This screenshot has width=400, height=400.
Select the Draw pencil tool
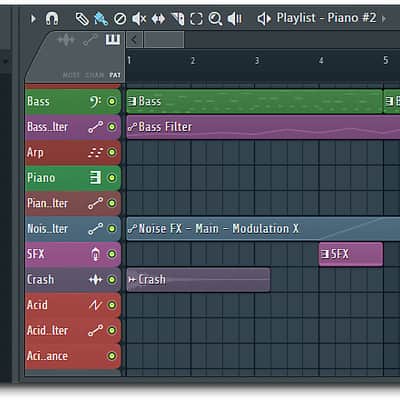pos(82,19)
